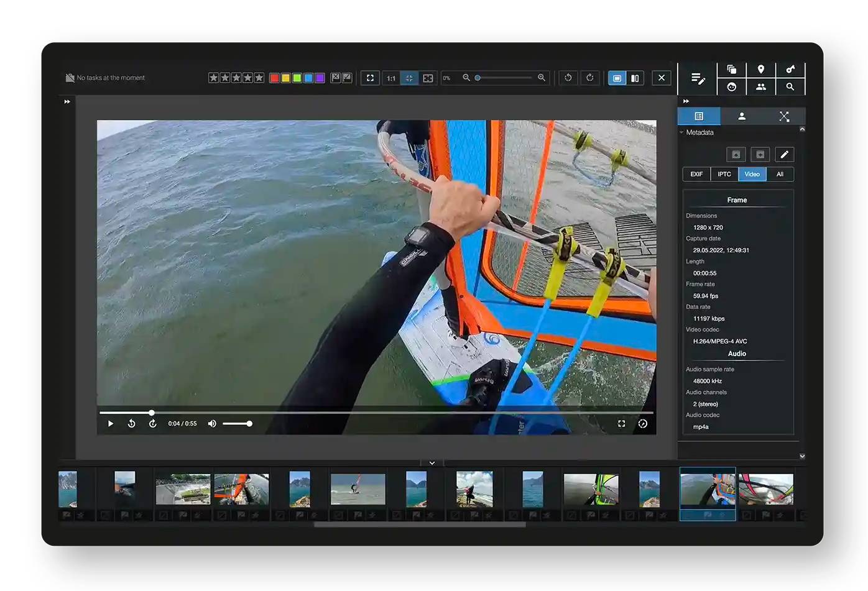Open the collections stack icon
Screen dimensions: 868x591
point(732,69)
